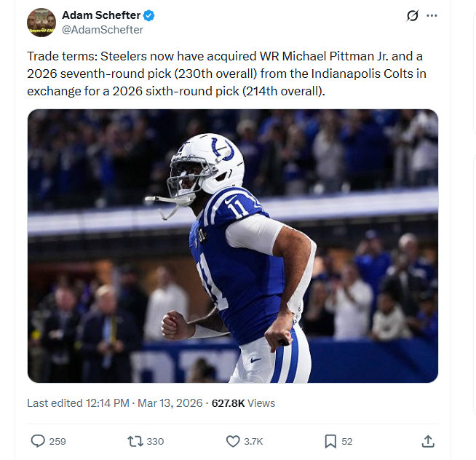Screen dimensions: 476x460
Task: Click the Mar 13, 2026 timestamp
Action: coord(170,402)
